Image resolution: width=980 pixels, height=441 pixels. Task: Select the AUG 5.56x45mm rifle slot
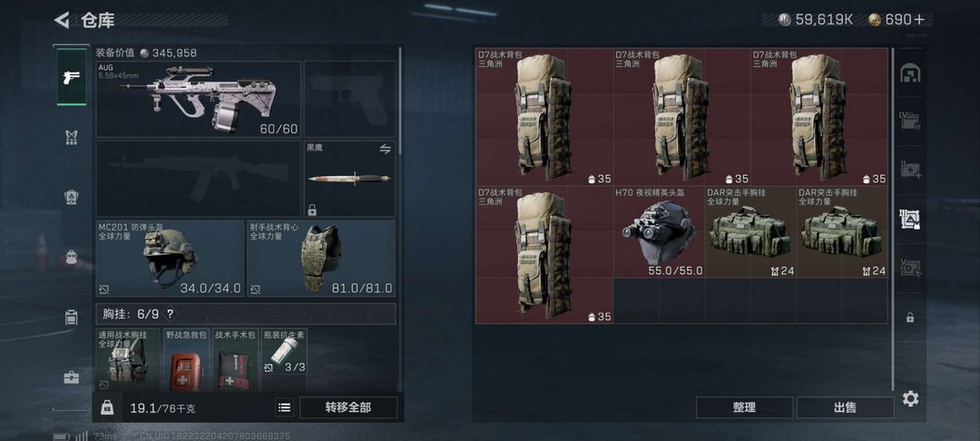click(x=198, y=99)
